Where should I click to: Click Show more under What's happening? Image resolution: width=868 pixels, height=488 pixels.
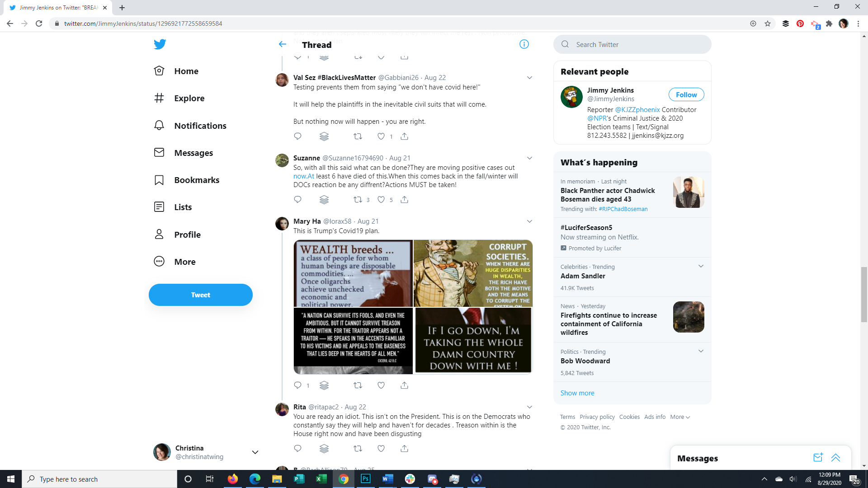point(577,393)
